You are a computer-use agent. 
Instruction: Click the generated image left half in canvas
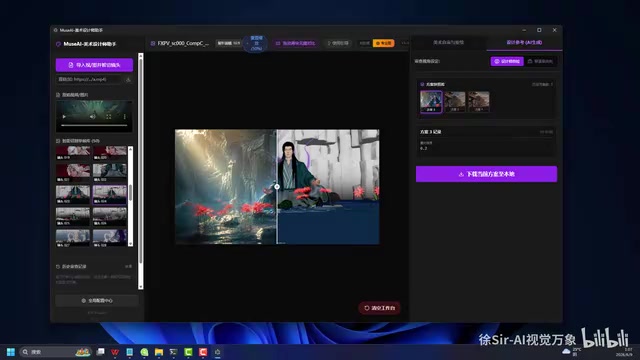(226, 187)
